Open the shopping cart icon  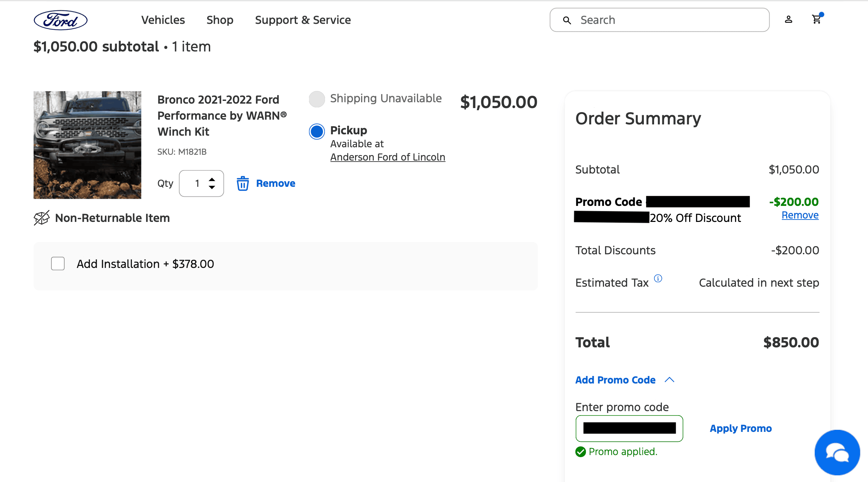(817, 19)
